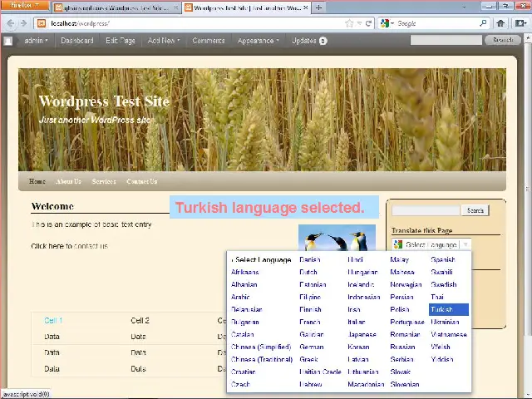Select Korean in language list
532x399 pixels.
[x=358, y=347]
